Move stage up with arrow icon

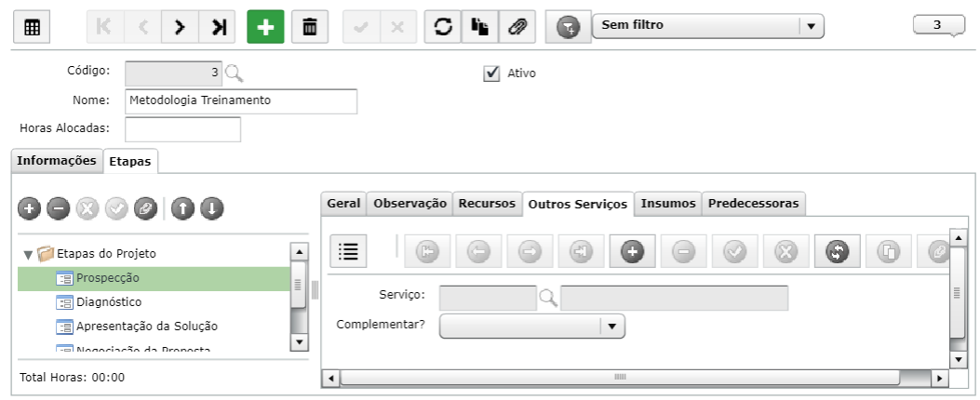182,208
